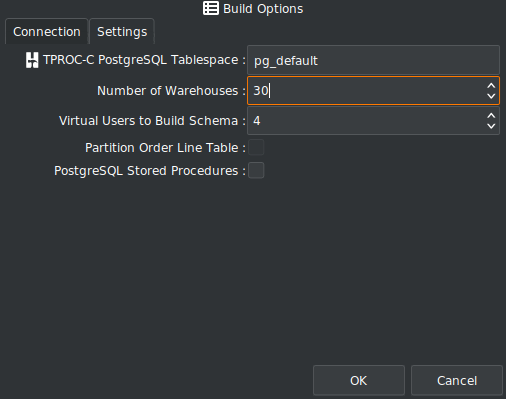Toggle PostgreSQL Stored Procedures checkbox

click(256, 170)
